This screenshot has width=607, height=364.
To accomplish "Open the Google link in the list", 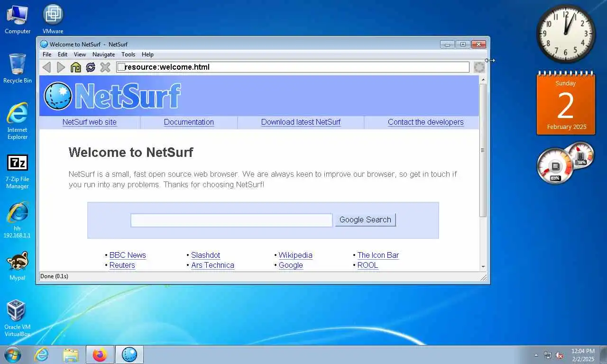I will click(291, 265).
